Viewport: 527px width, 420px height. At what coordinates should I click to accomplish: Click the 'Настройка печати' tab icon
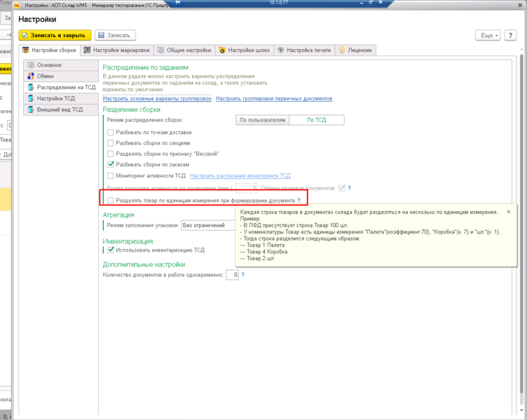[280, 50]
